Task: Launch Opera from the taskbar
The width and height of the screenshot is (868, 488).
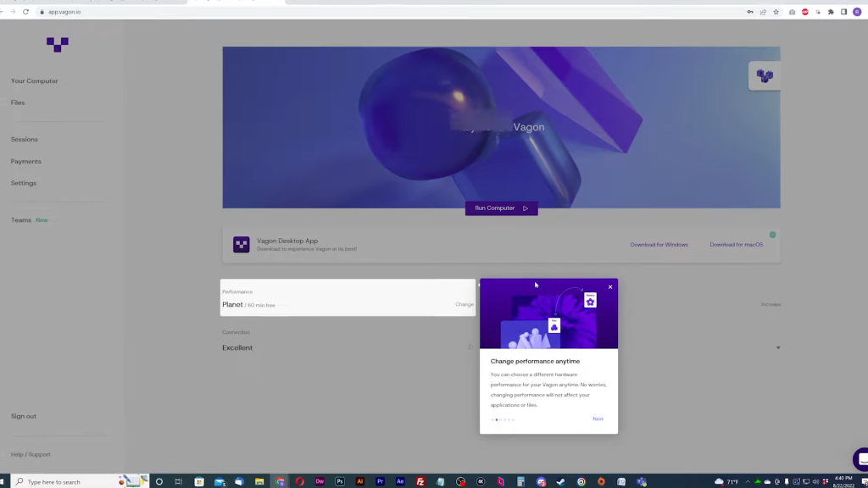Action: click(300, 481)
